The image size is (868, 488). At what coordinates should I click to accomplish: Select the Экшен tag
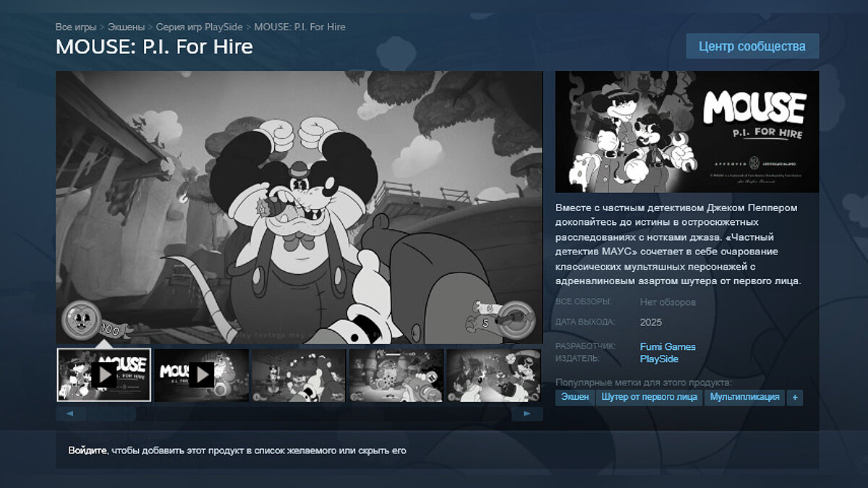pos(575,397)
